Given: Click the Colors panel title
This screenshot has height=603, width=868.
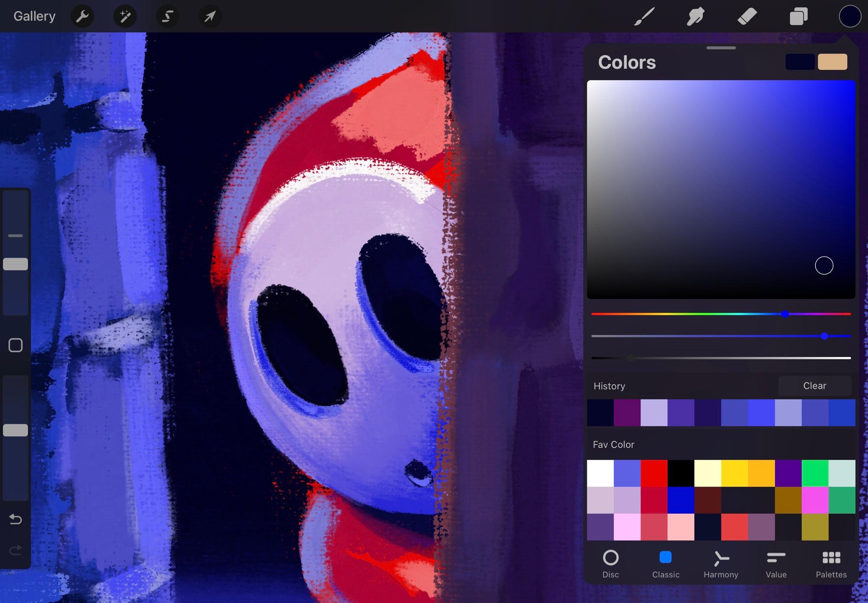Looking at the screenshot, I should click(627, 63).
